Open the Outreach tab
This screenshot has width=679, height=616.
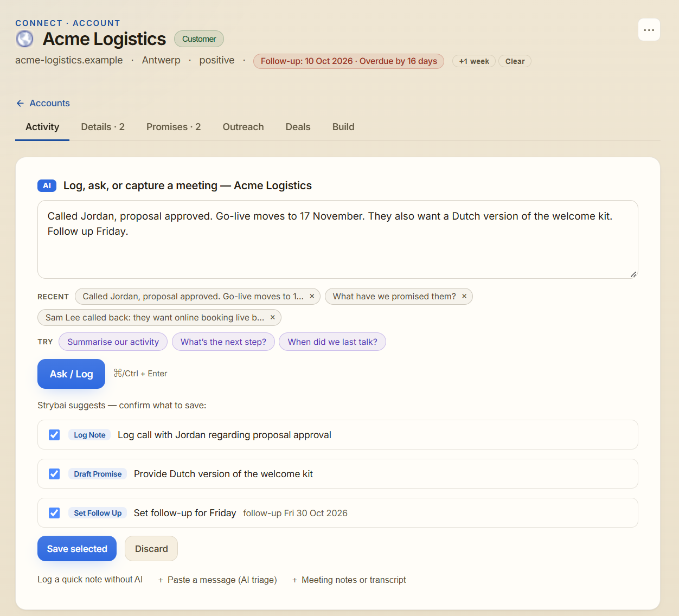[243, 127]
